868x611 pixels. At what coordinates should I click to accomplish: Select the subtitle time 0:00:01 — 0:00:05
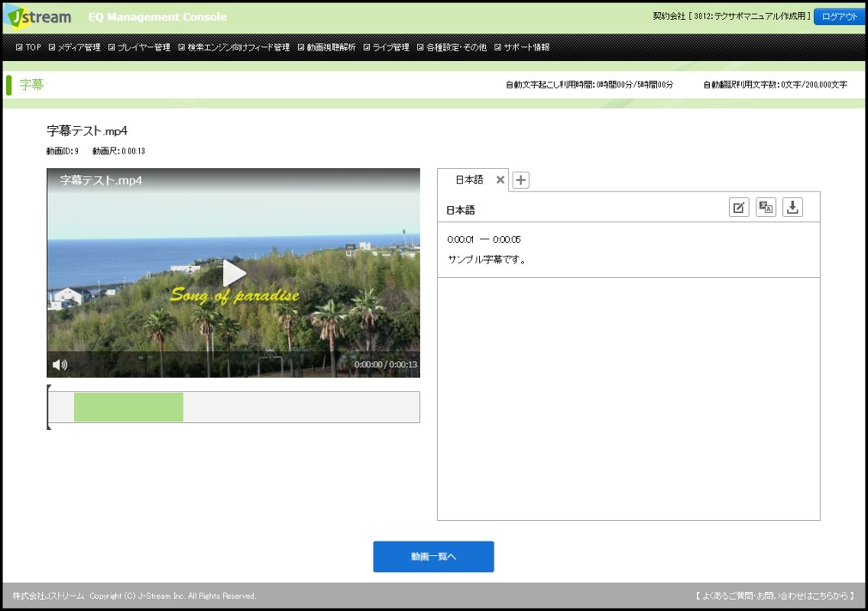(484, 239)
